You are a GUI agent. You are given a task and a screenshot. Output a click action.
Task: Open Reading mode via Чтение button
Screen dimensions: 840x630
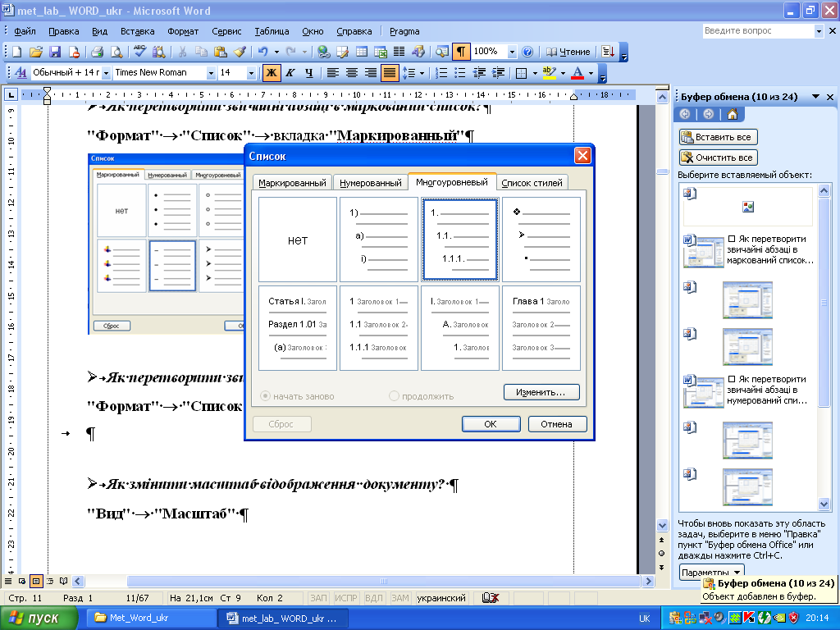pos(568,52)
